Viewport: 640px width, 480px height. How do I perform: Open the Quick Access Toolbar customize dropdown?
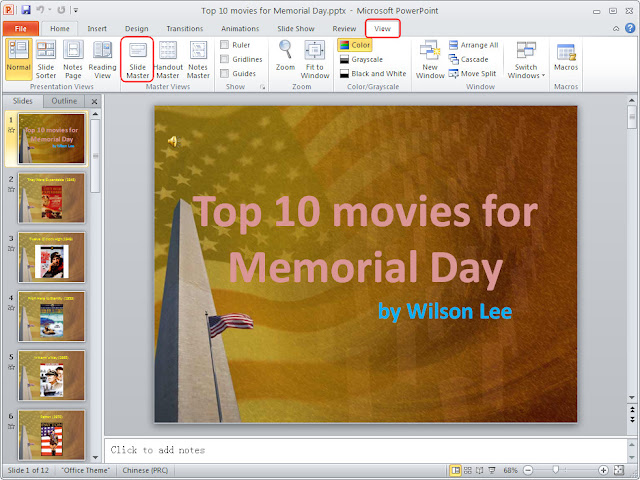(76, 10)
